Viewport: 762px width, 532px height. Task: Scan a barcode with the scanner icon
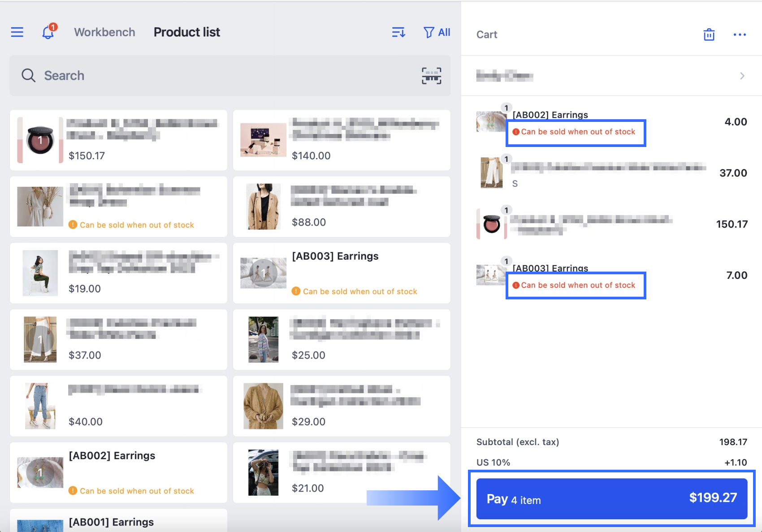tap(431, 76)
